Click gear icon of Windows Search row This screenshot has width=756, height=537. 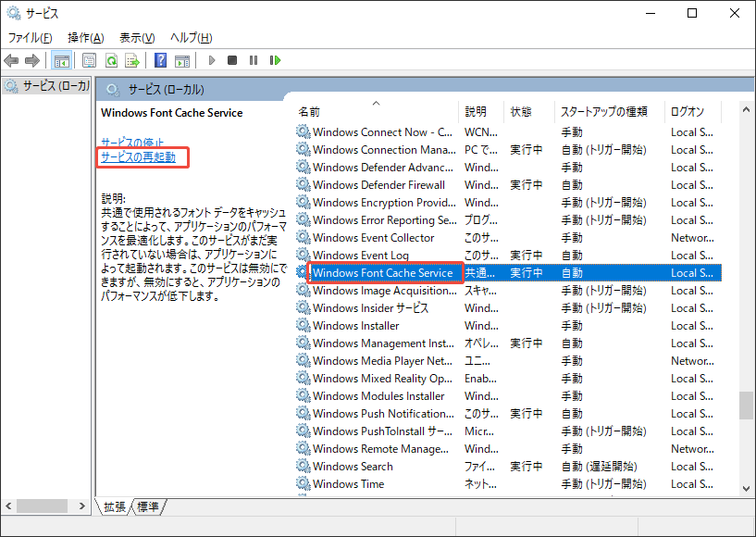[303, 466]
